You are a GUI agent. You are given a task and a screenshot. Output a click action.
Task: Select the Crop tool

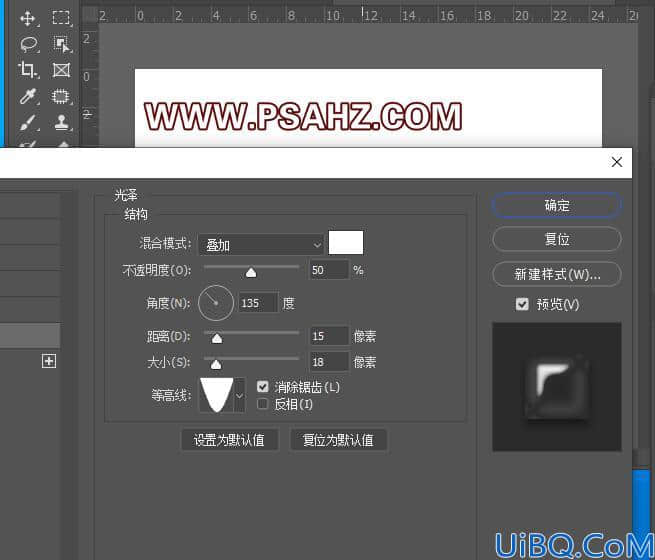point(28,70)
